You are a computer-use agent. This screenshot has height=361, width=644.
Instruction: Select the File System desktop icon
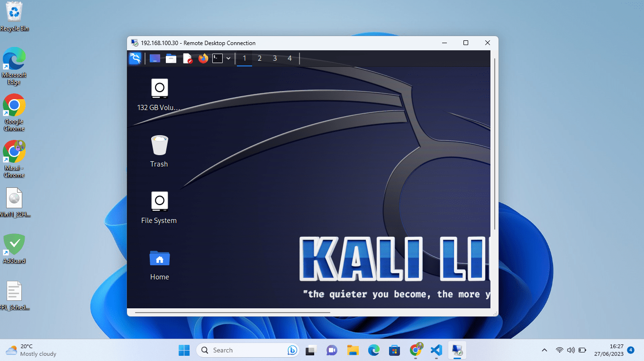[x=159, y=208]
